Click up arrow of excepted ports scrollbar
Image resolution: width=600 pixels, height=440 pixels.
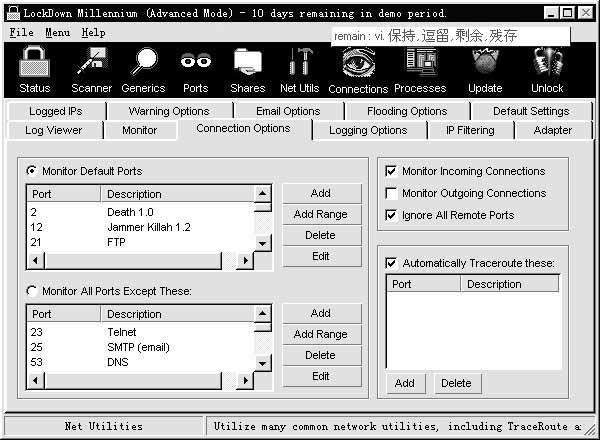tap(262, 314)
